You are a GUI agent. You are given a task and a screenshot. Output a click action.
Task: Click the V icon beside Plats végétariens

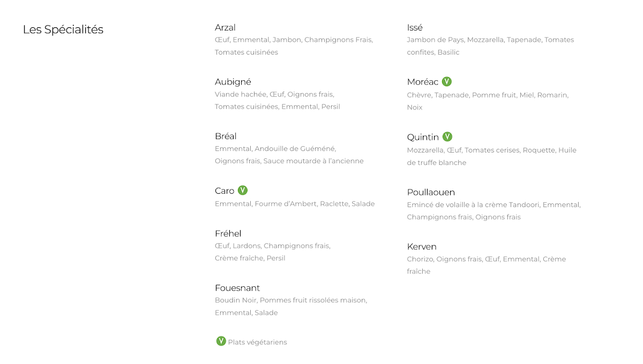click(x=221, y=342)
